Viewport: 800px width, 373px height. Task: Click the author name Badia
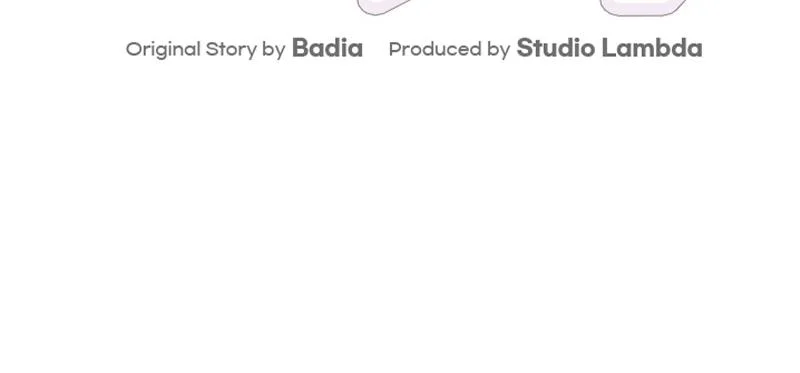click(327, 48)
